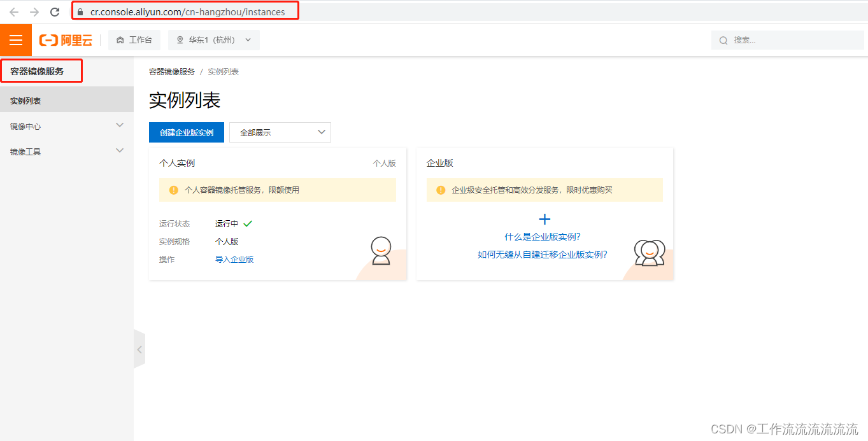Open the hamburger navigation menu
This screenshot has width=868, height=441.
pyautogui.click(x=16, y=40)
